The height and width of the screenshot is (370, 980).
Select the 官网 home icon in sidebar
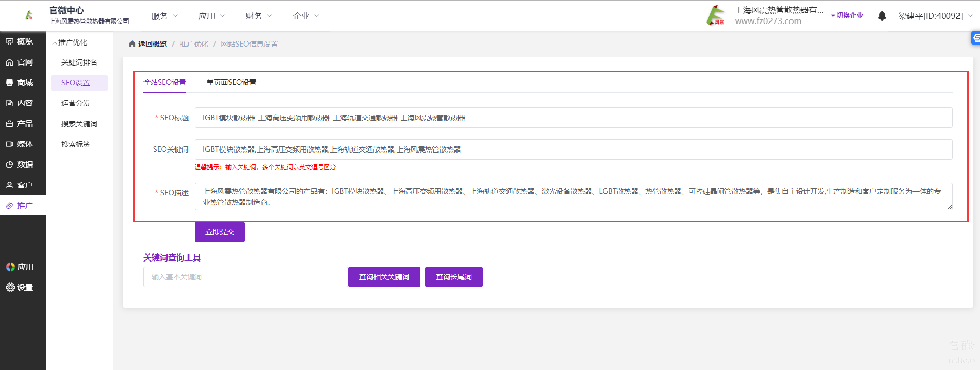coord(10,62)
